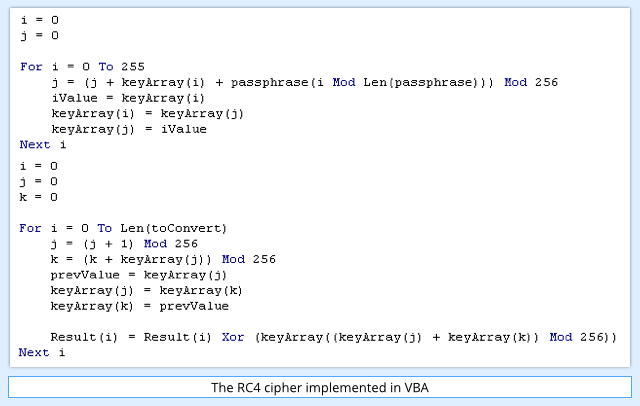Click the number 255 in the first loop
Viewport: 640px width, 406px height.
click(133, 67)
